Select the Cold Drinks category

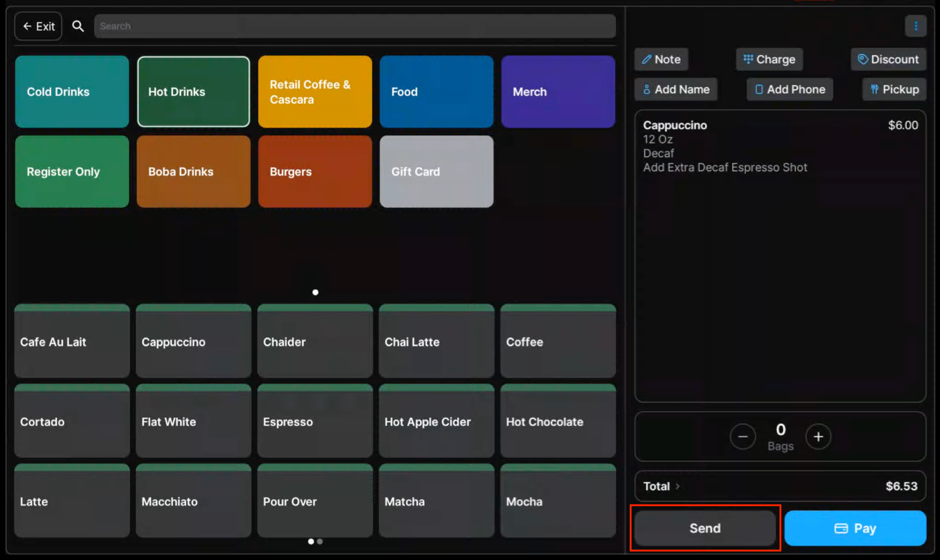[72, 92]
